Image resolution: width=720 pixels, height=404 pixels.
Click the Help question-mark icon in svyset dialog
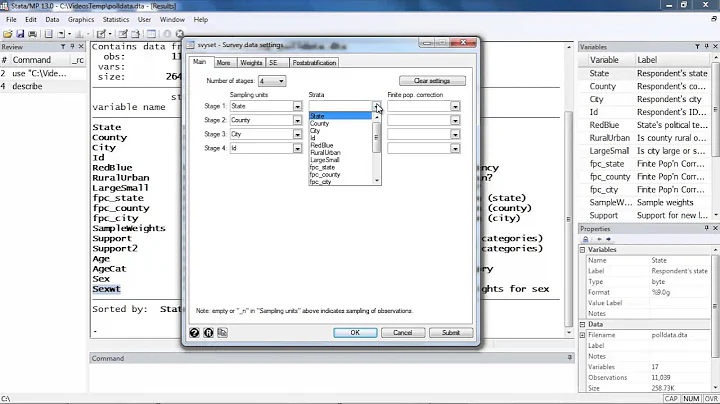tap(194, 332)
